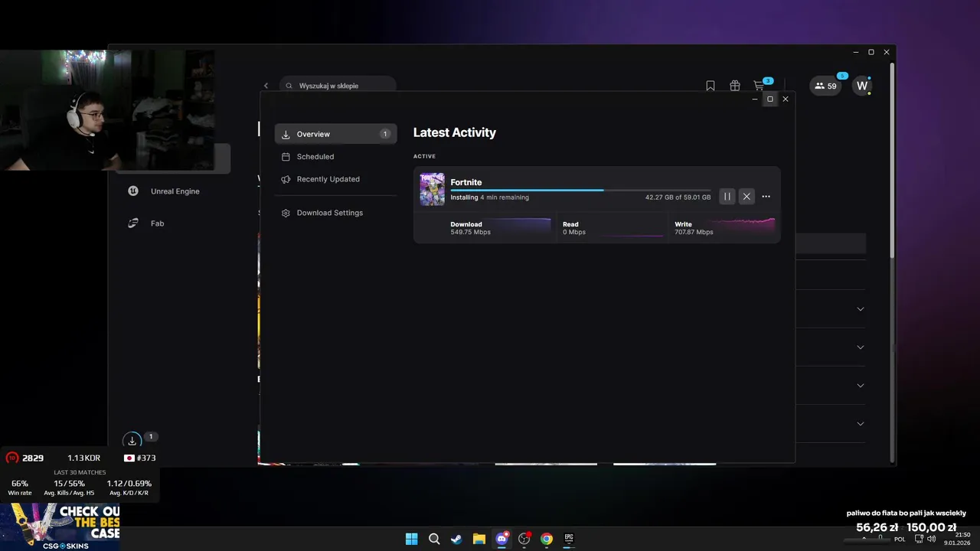Viewport: 980px width, 551px height.
Task: Pause the Fortnite installation
Action: tap(727, 197)
